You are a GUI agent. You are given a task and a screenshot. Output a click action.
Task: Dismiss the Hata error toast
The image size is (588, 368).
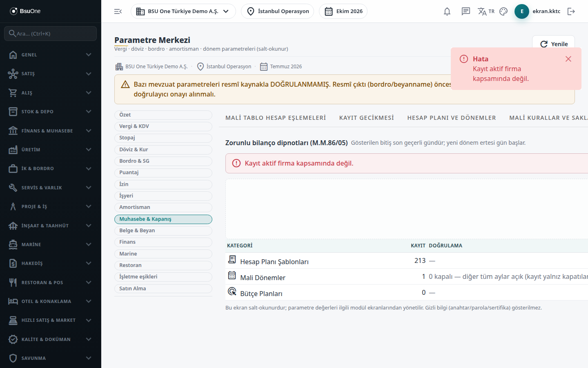click(568, 59)
